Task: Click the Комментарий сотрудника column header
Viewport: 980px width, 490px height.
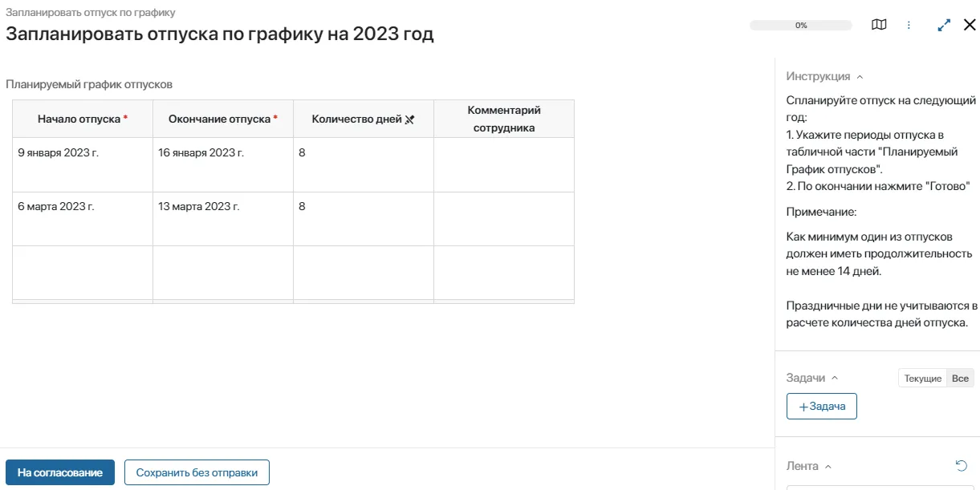Action: 504,118
